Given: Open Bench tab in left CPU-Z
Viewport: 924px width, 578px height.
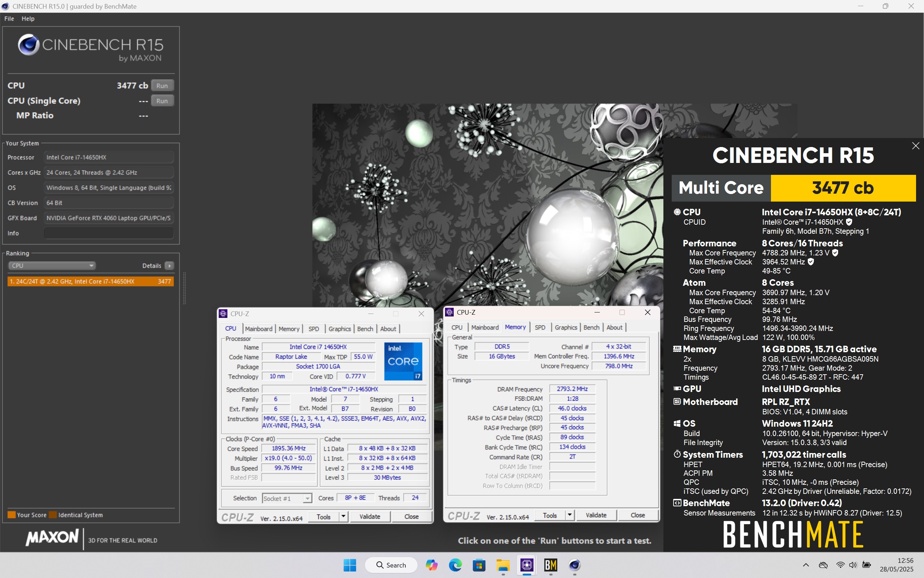Looking at the screenshot, I should (365, 329).
